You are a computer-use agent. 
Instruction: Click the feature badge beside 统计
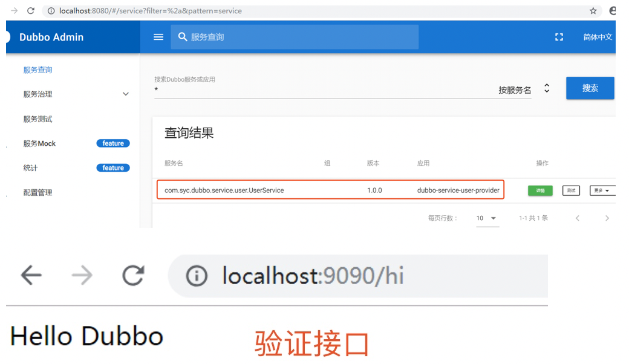pyautogui.click(x=113, y=168)
